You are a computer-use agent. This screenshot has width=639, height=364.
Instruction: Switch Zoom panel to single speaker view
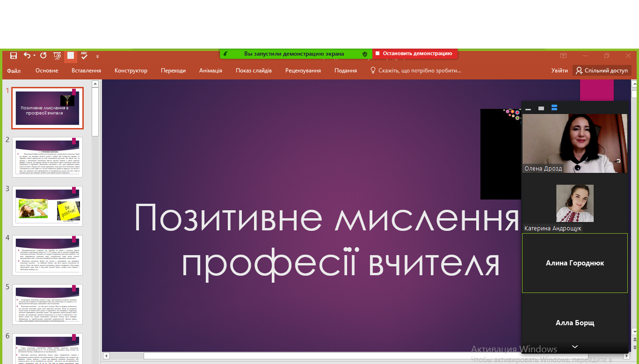541,108
